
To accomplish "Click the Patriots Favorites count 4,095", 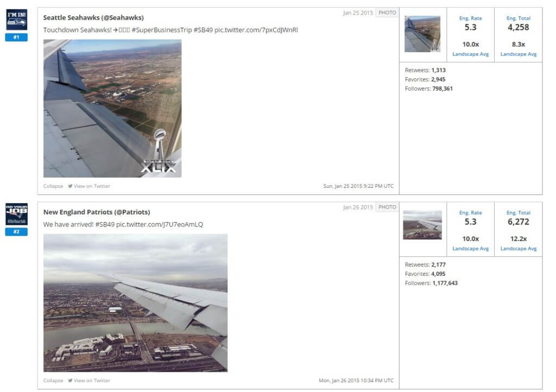I will pos(438,274).
